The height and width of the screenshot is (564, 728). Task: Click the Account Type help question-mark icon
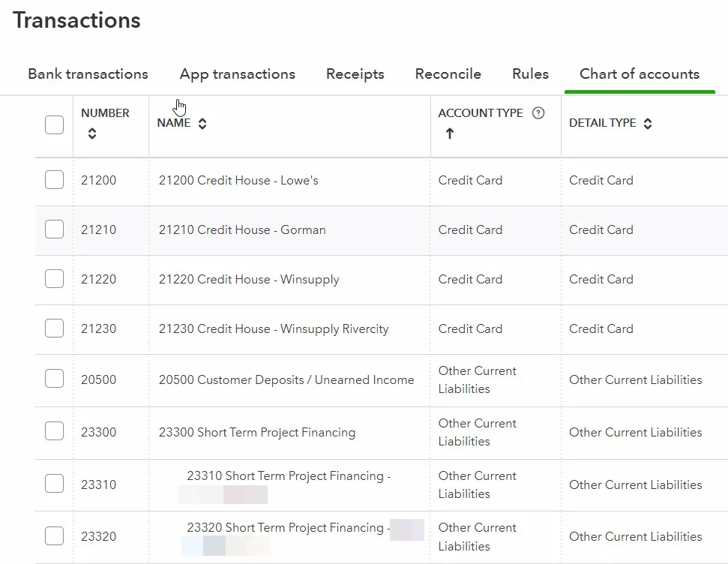tap(538, 113)
